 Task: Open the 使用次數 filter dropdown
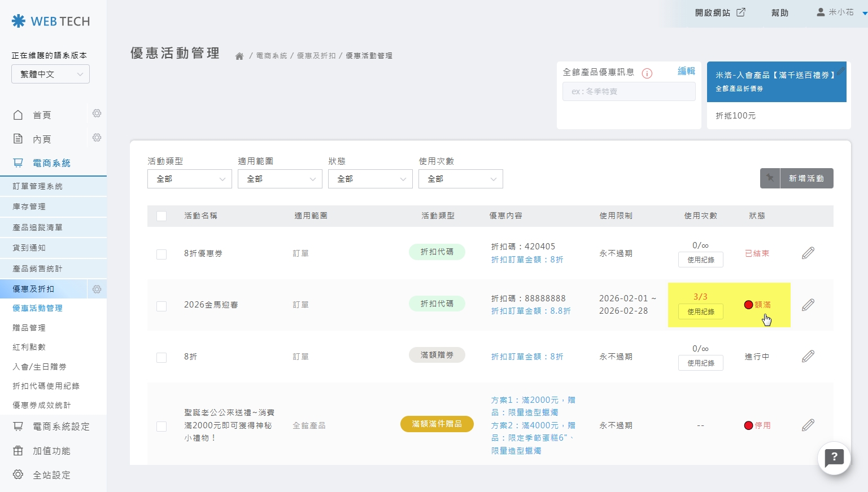coord(460,179)
